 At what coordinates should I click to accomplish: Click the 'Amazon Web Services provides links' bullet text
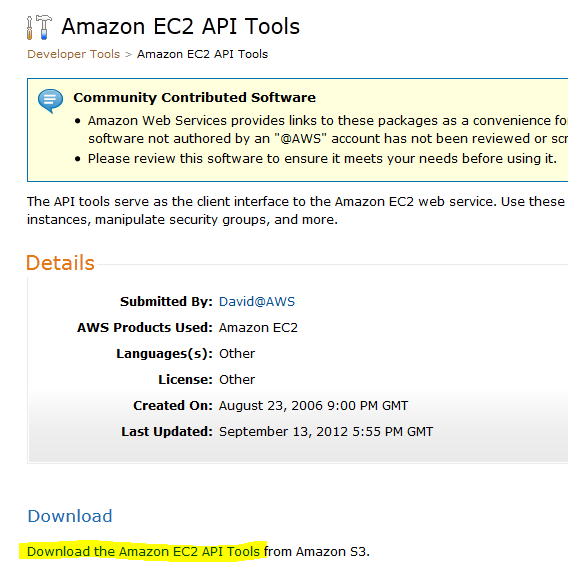pyautogui.click(x=328, y=130)
